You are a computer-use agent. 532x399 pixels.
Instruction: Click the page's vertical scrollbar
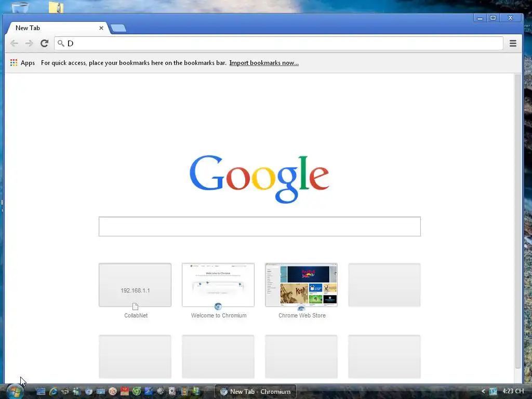click(517, 220)
